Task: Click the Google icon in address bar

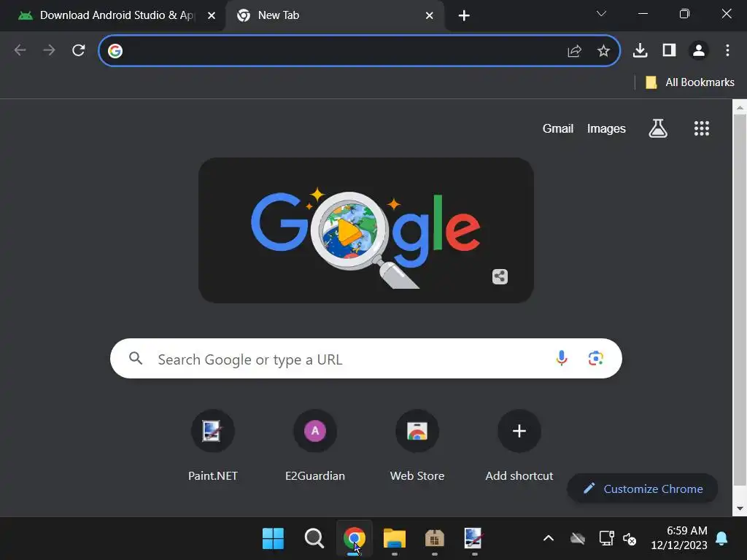Action: pos(115,50)
